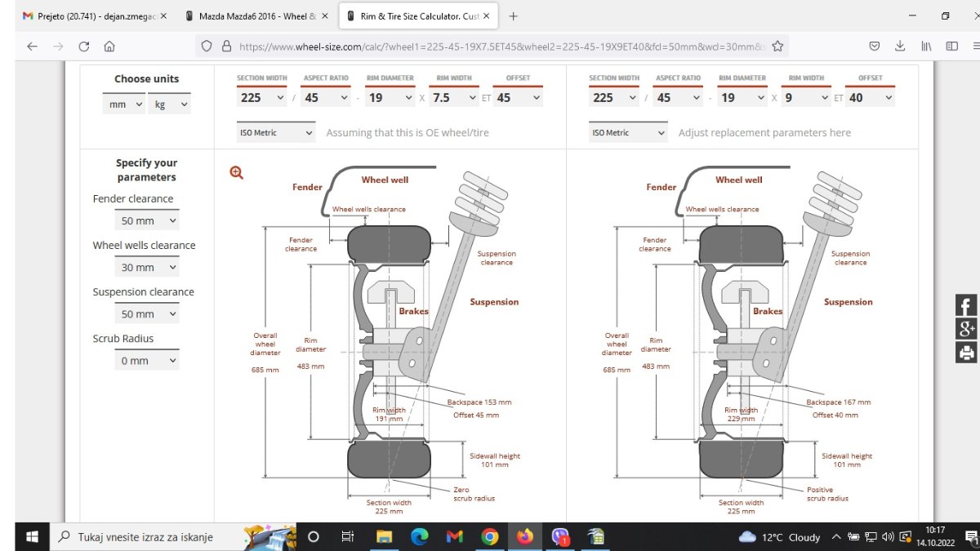Reload the page with refresh icon
The height and width of the screenshot is (551, 980).
(83, 47)
